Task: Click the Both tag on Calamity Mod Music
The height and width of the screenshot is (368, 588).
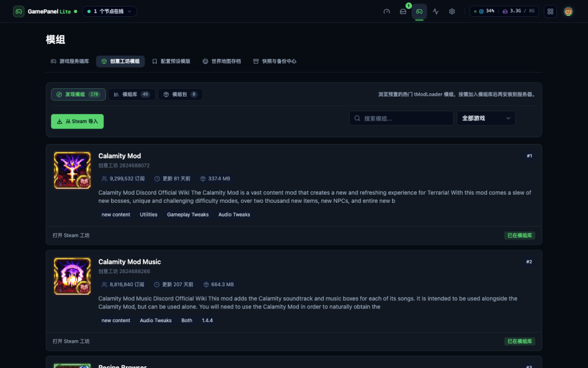Action: coord(187,321)
